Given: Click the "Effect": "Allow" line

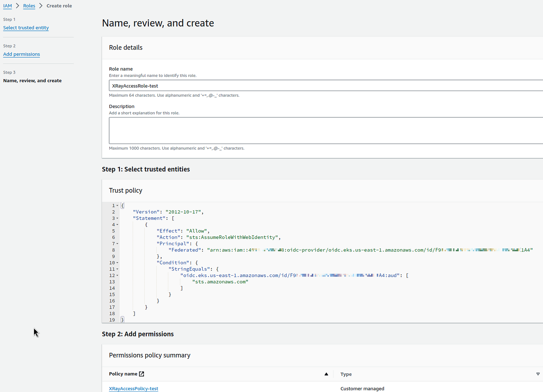Looking at the screenshot, I should [x=183, y=231].
